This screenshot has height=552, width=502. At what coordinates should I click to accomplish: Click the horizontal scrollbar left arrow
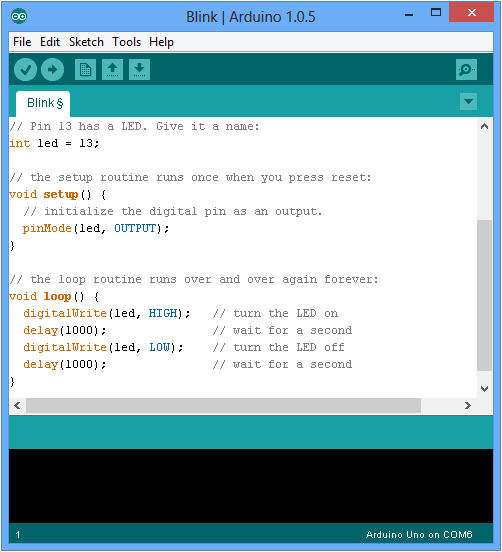(x=17, y=406)
